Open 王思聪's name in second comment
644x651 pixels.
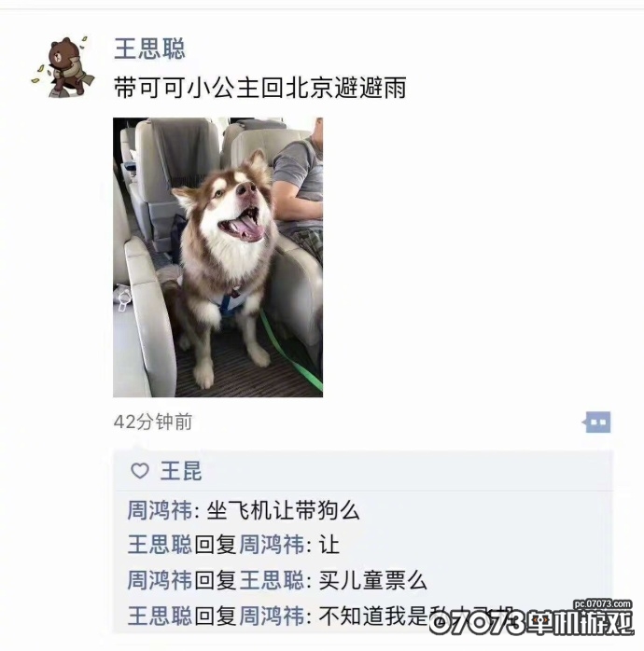(160, 545)
